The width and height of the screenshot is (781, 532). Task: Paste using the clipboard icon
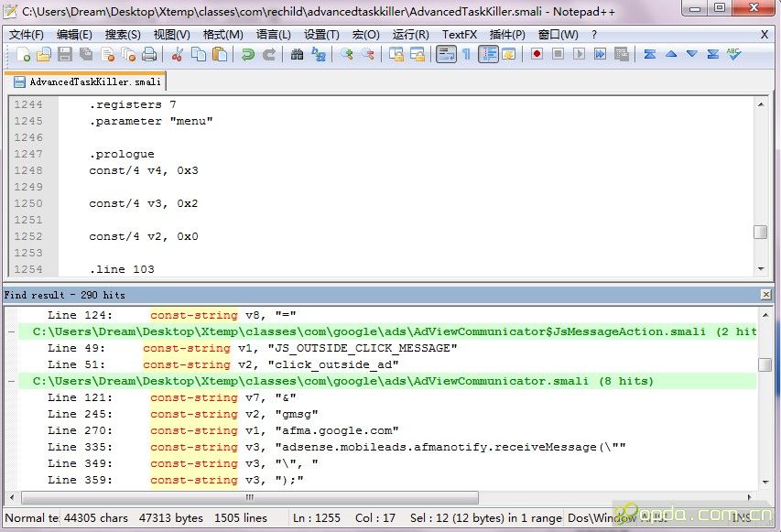[220, 54]
